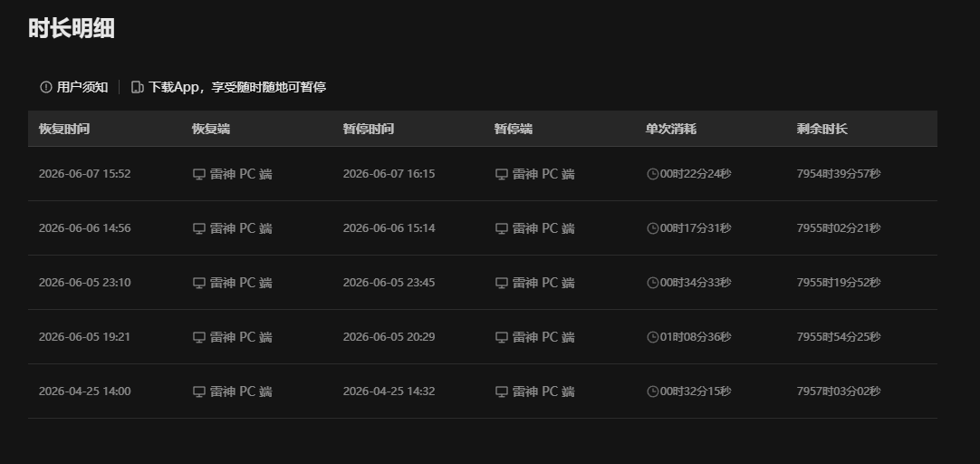Click the 用户须知 info icon
Viewport: 980px width, 464px height.
[x=45, y=87]
